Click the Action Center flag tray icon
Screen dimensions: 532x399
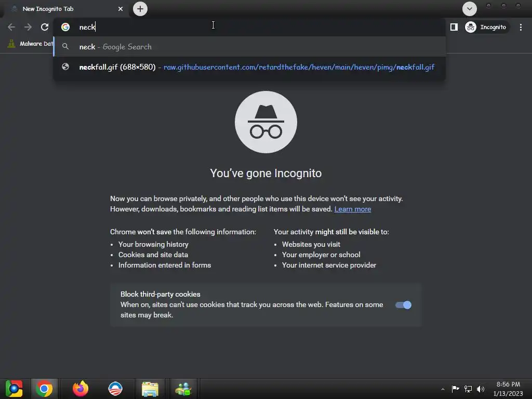[x=455, y=389]
